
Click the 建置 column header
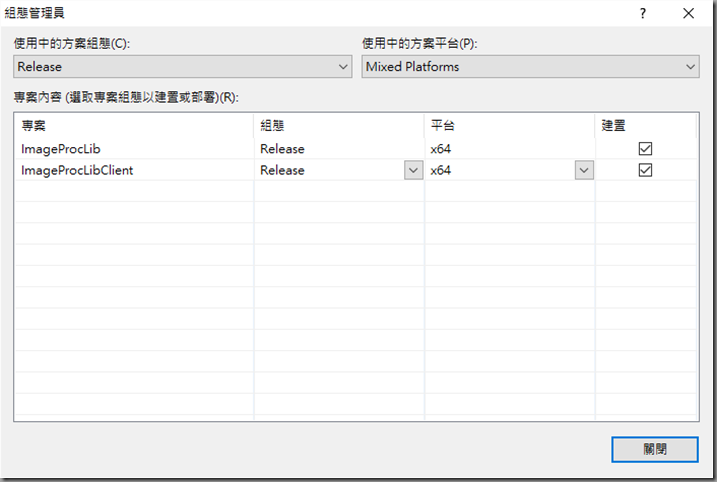pyautogui.click(x=645, y=126)
